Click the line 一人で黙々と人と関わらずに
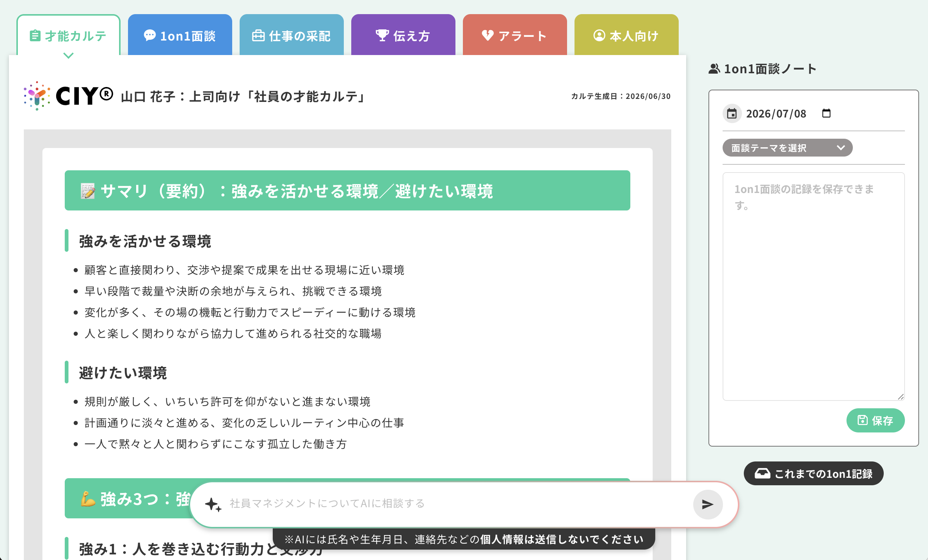 215,444
